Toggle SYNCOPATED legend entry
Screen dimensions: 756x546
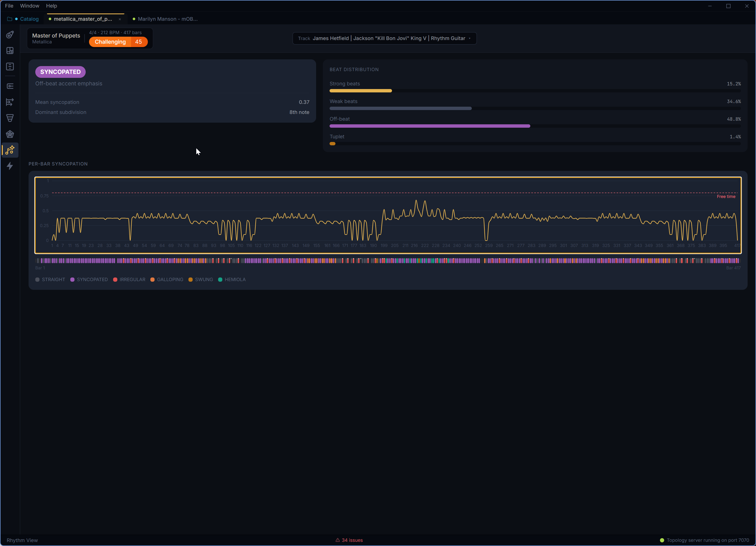point(89,279)
